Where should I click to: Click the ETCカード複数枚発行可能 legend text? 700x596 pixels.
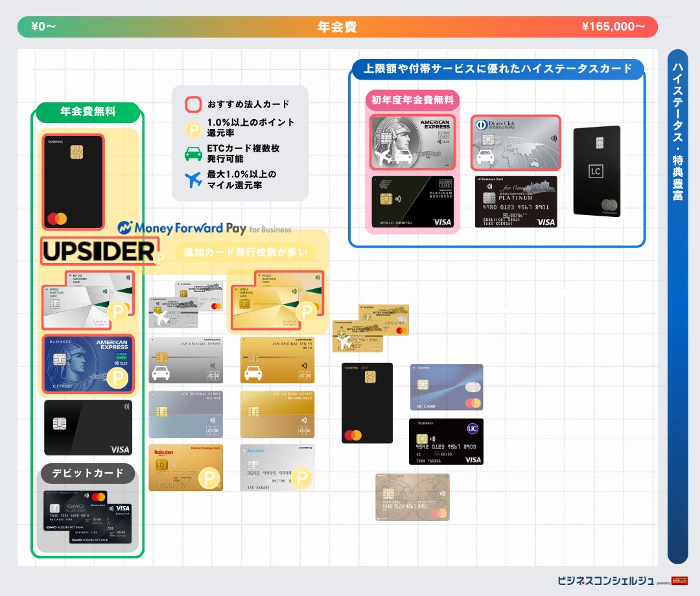pos(243,154)
